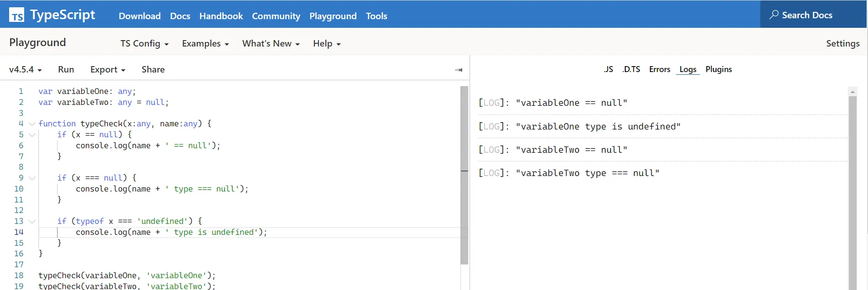Click the Share button

(x=153, y=69)
